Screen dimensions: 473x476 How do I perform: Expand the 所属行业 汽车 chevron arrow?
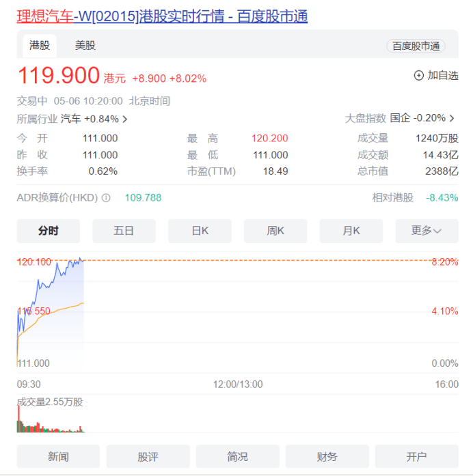[125, 119]
